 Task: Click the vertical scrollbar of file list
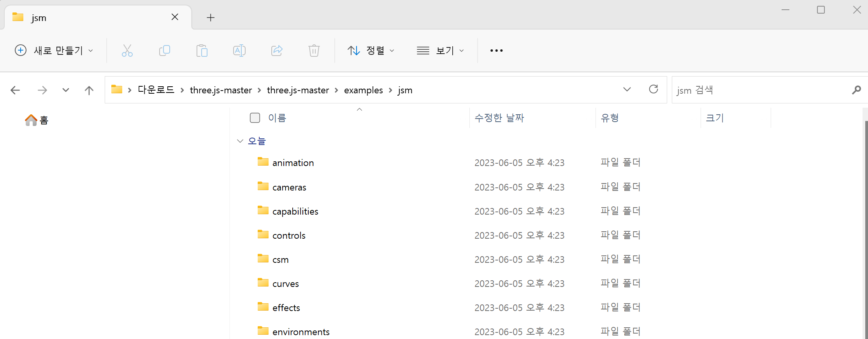click(x=866, y=229)
